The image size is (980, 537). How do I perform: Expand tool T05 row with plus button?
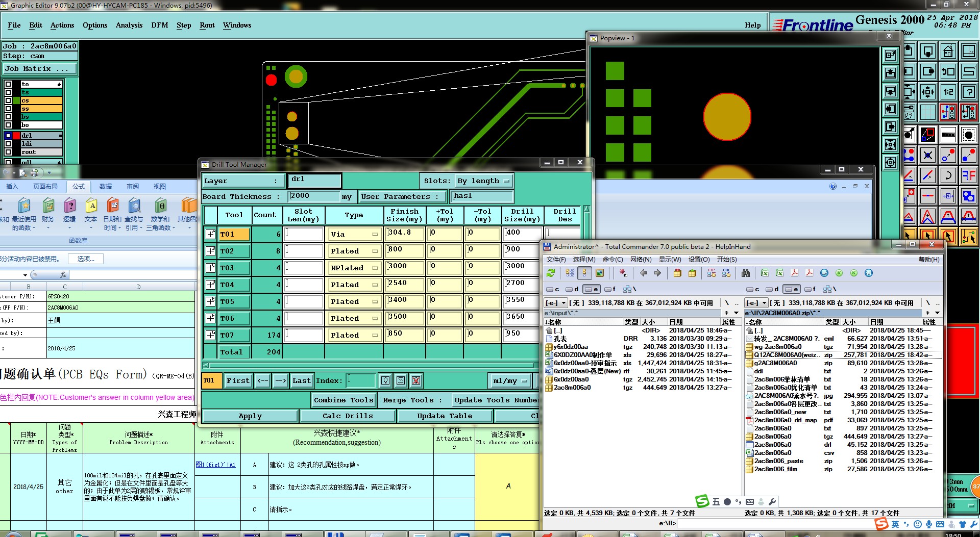210,302
